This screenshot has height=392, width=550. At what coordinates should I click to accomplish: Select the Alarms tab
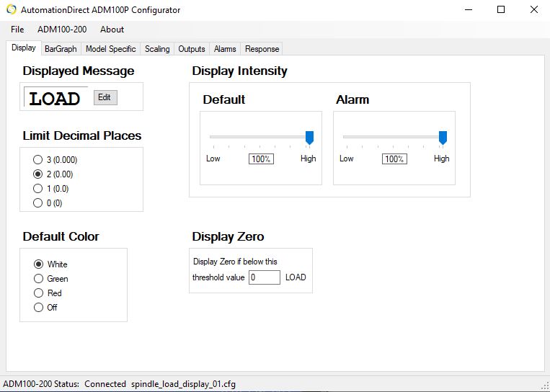coord(225,49)
